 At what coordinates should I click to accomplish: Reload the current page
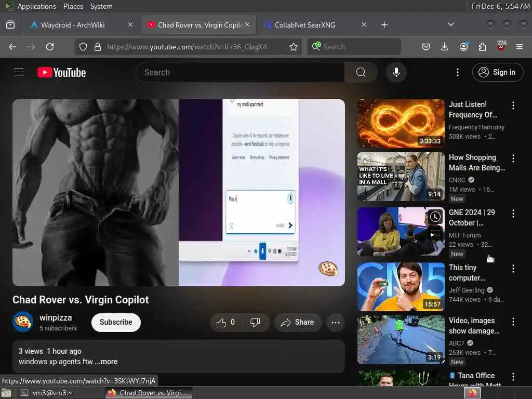[50, 47]
